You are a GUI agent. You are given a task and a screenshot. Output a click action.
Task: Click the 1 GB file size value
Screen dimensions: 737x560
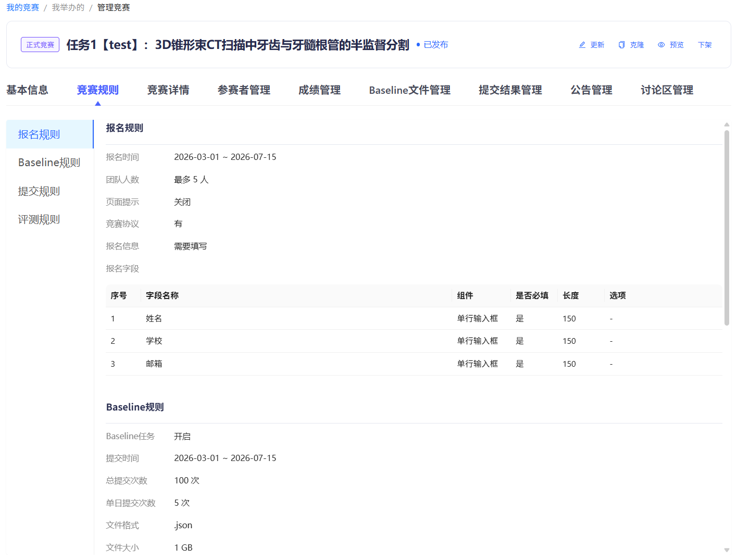click(x=183, y=547)
